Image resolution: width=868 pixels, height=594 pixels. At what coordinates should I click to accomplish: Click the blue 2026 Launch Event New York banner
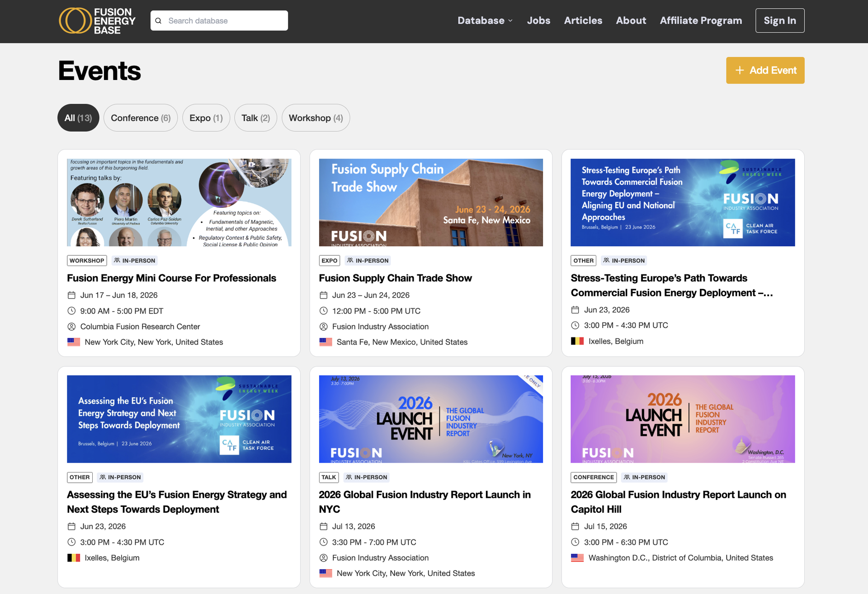[431, 419]
